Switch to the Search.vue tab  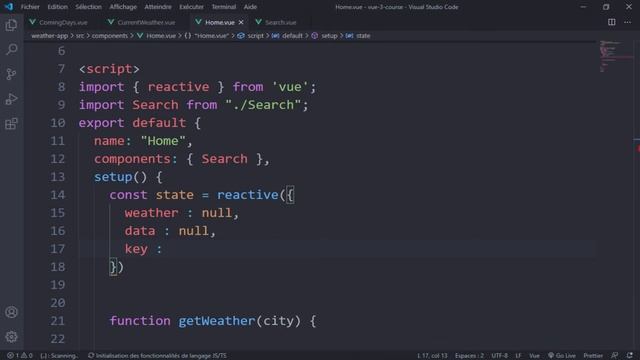pos(276,22)
